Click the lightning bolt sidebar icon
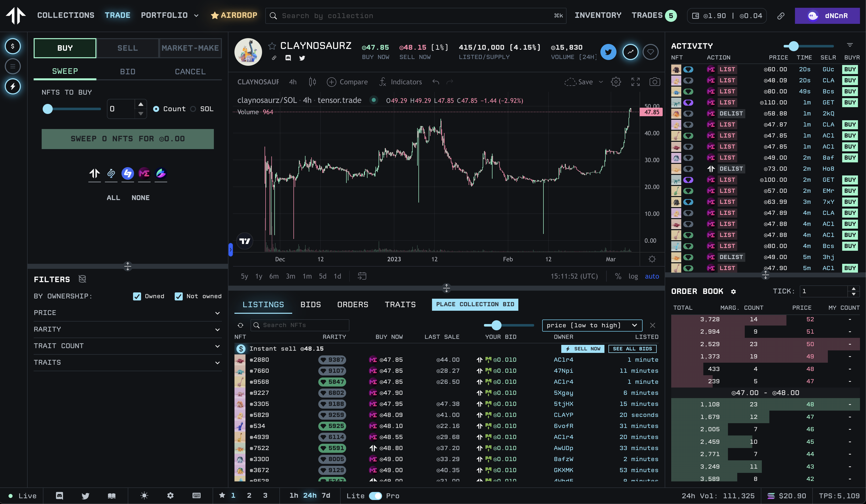The image size is (866, 504). point(13,86)
